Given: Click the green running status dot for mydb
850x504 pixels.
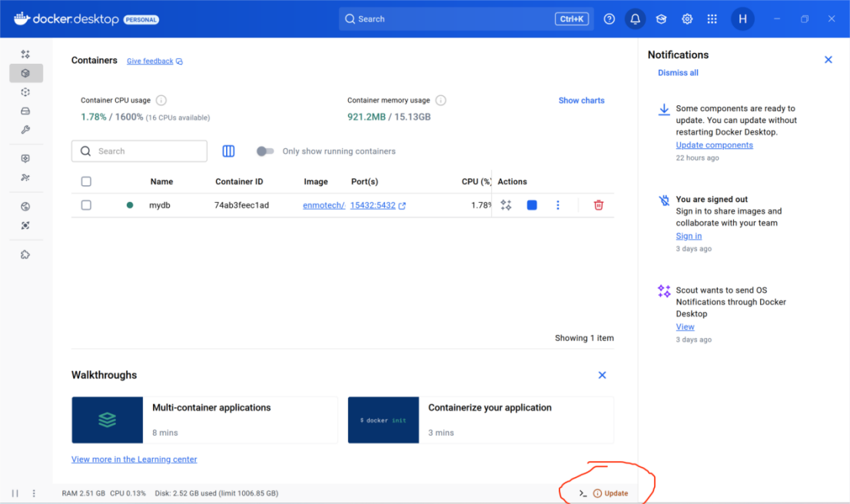Looking at the screenshot, I should [130, 205].
